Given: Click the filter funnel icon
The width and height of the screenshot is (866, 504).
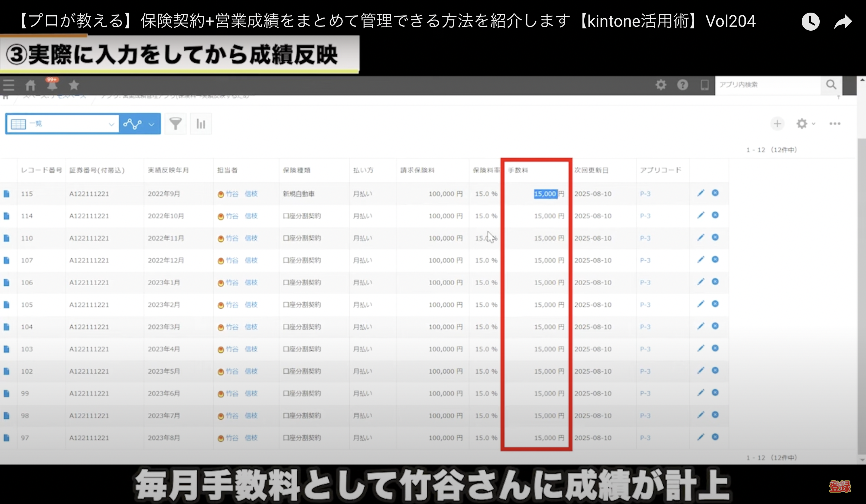Looking at the screenshot, I should 175,123.
